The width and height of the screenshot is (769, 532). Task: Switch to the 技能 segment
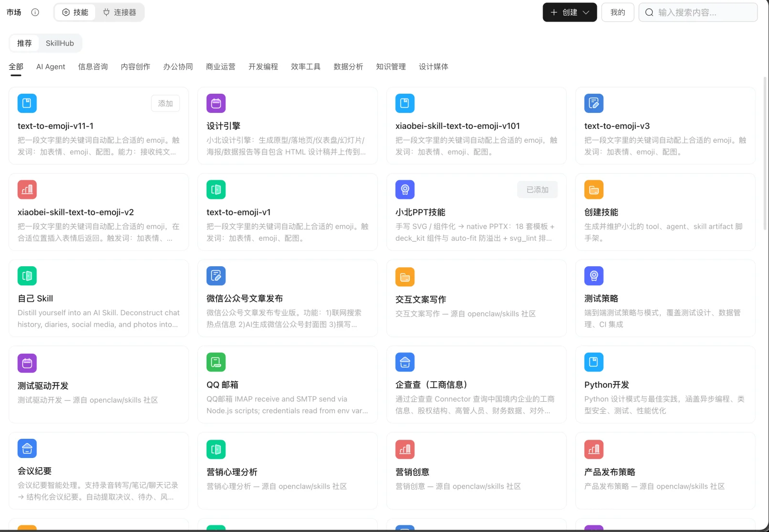(75, 12)
